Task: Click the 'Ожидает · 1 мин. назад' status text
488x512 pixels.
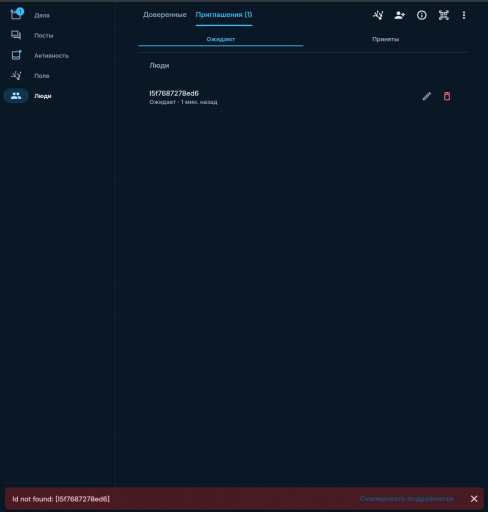Action: (183, 102)
